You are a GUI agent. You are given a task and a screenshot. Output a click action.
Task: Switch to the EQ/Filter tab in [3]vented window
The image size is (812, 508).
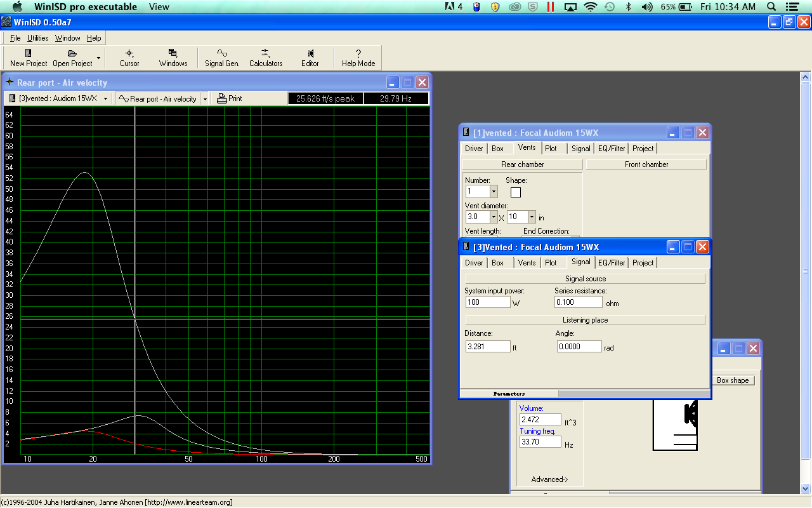point(612,262)
